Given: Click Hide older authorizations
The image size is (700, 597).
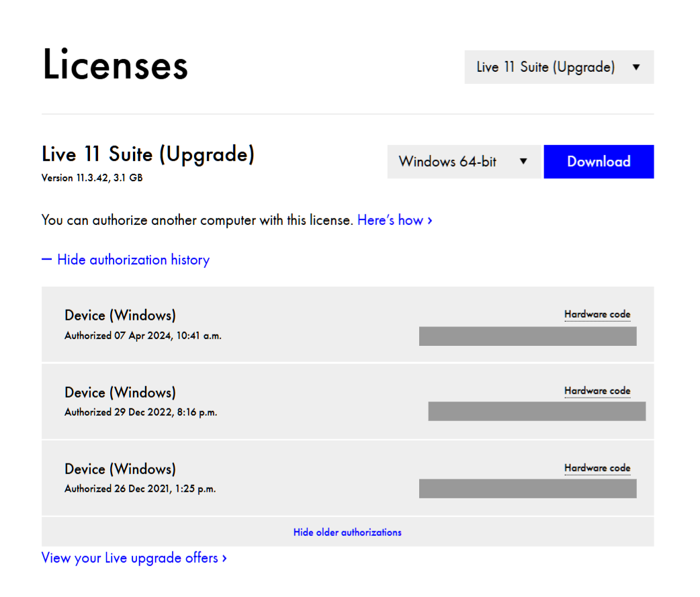Looking at the screenshot, I should pos(347,533).
